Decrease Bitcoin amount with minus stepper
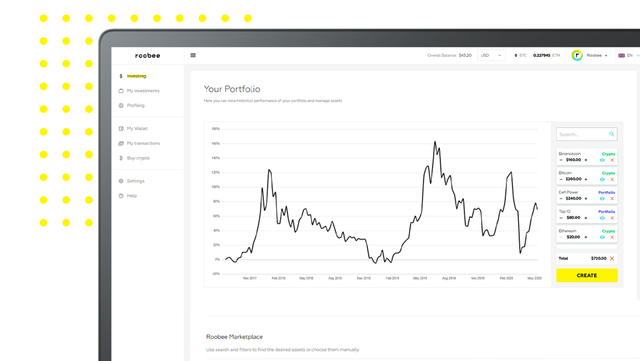The width and height of the screenshot is (640, 361). (x=561, y=179)
